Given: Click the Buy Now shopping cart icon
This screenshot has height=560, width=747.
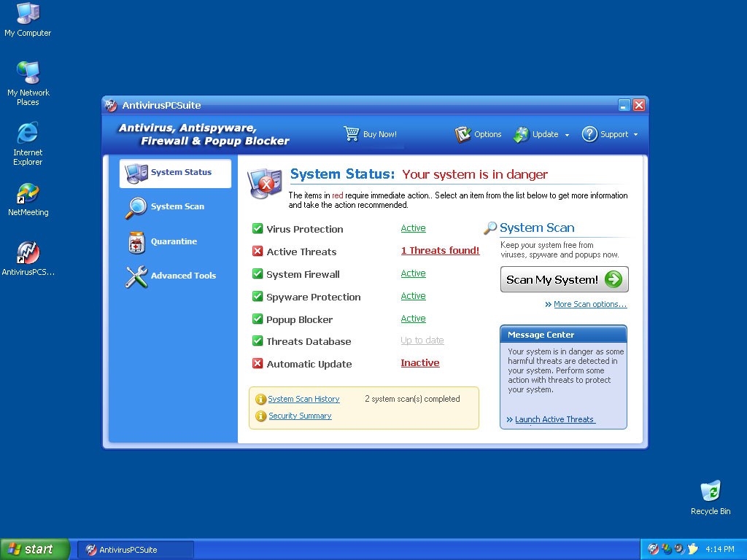Looking at the screenshot, I should (352, 134).
